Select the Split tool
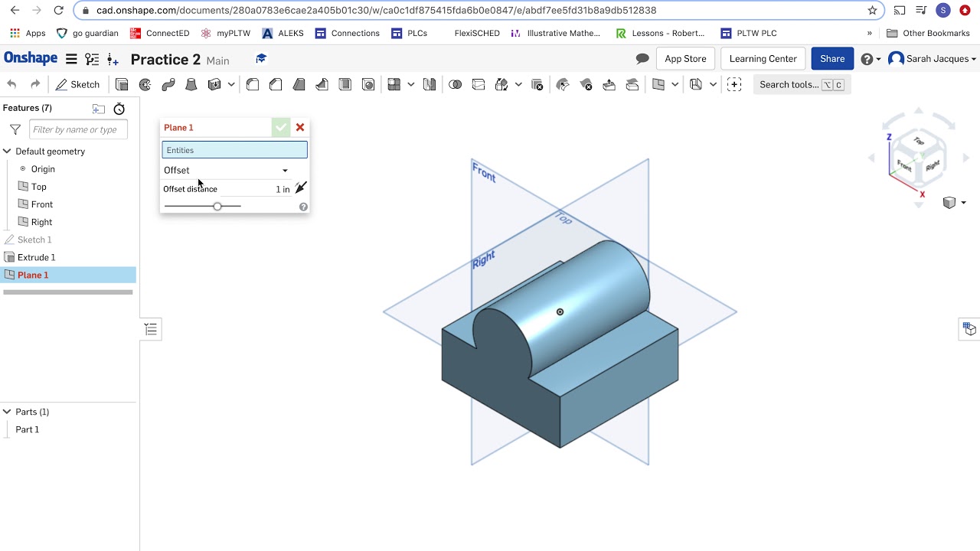Viewport: 980px width, 551px height. [479, 85]
